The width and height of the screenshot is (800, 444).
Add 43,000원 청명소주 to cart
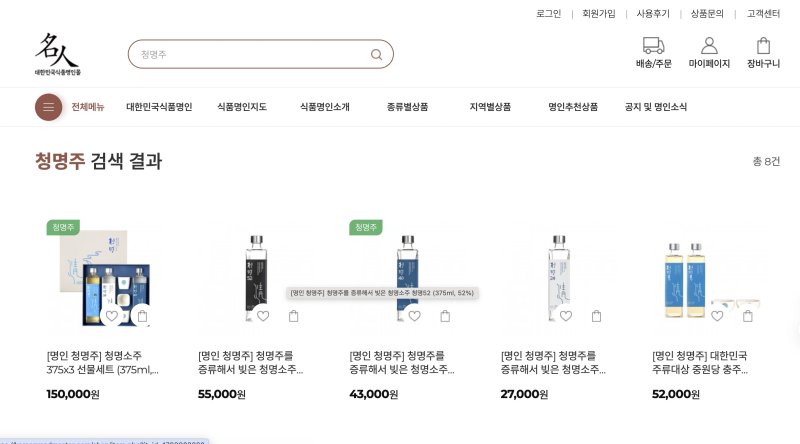[x=445, y=316]
